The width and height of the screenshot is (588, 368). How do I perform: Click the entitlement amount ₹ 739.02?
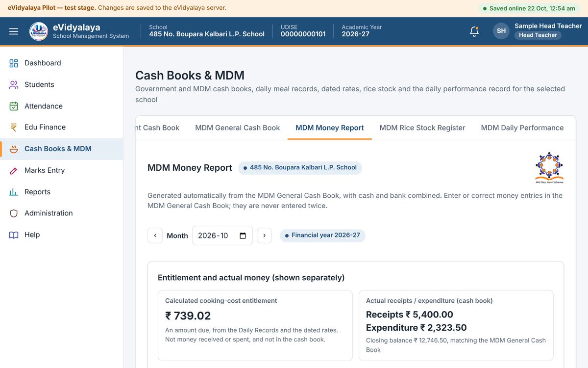click(188, 316)
